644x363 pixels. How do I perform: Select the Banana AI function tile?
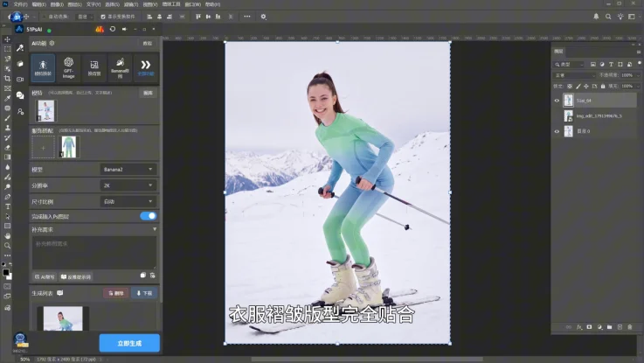pyautogui.click(x=120, y=68)
